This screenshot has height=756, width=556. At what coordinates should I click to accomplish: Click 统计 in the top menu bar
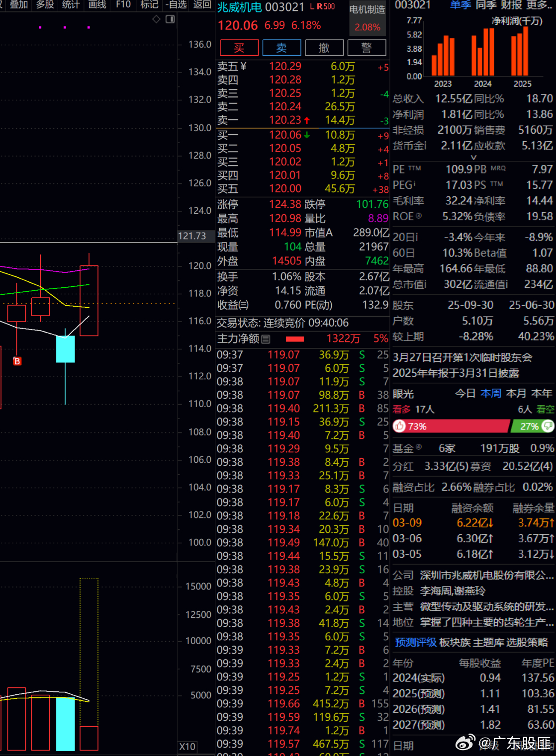(x=70, y=5)
